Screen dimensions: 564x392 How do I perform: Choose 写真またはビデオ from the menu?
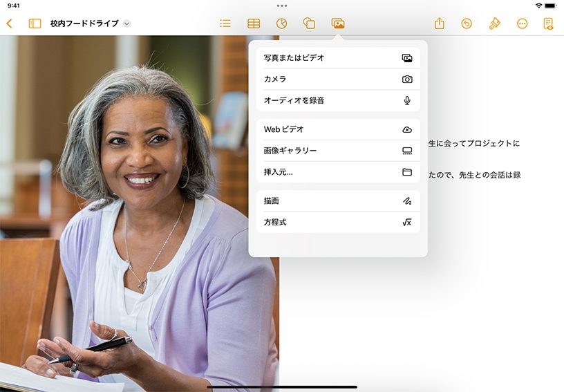[337, 58]
